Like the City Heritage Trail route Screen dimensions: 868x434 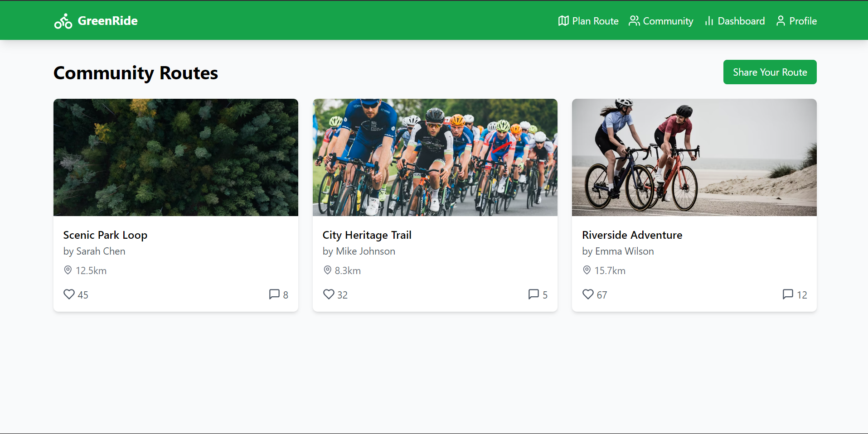(x=329, y=294)
